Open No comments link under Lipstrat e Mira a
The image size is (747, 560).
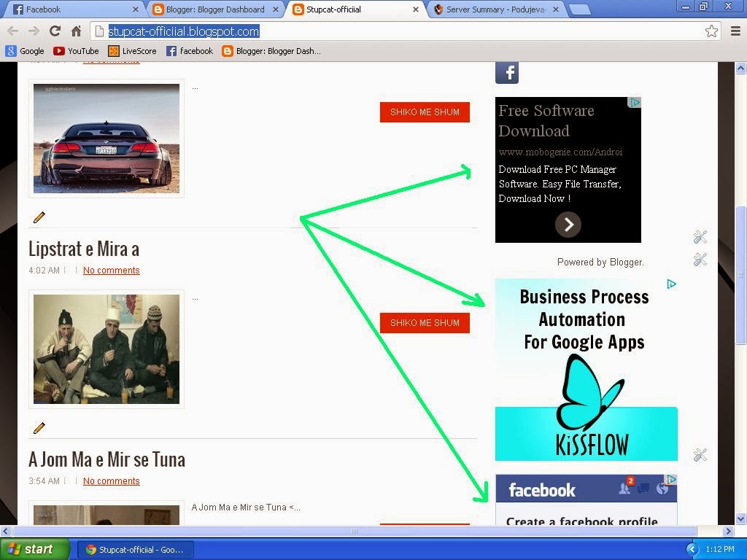coord(112,270)
